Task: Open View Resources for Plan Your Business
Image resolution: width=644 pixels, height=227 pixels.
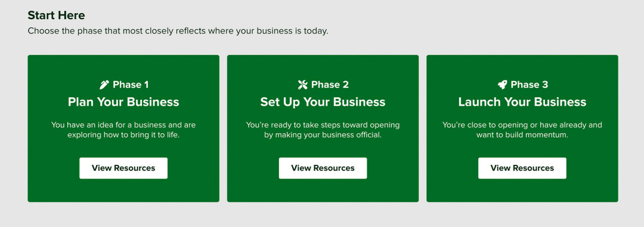Action: pyautogui.click(x=123, y=168)
